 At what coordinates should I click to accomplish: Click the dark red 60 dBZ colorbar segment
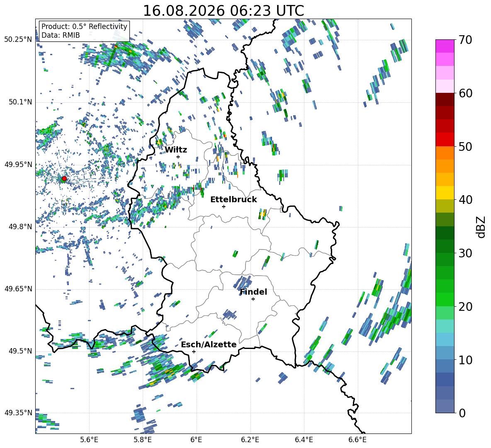pos(445,99)
